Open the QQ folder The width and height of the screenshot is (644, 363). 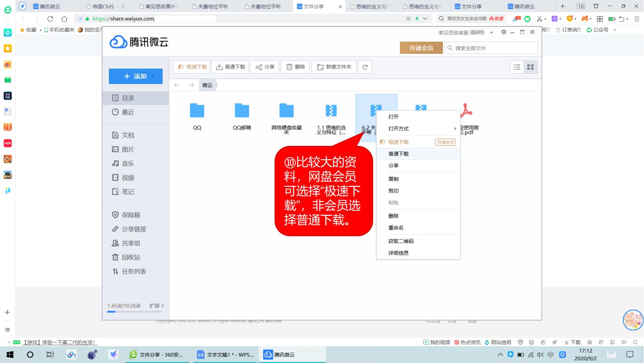(x=197, y=116)
